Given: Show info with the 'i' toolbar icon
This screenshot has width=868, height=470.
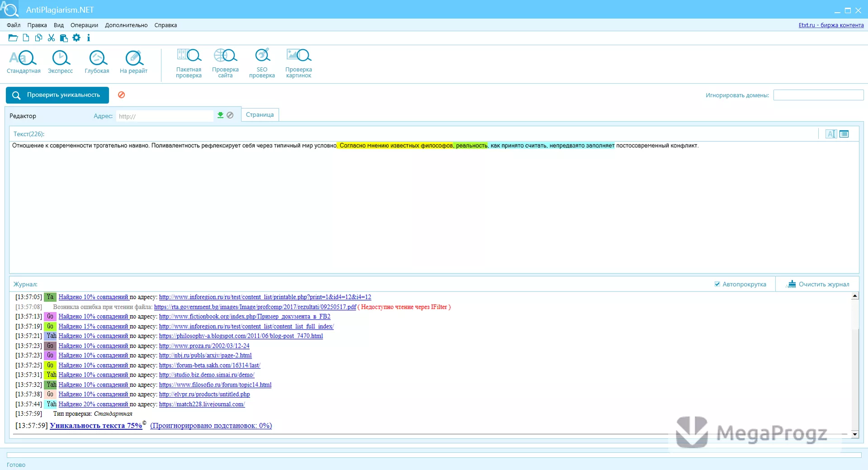Looking at the screenshot, I should [x=89, y=38].
